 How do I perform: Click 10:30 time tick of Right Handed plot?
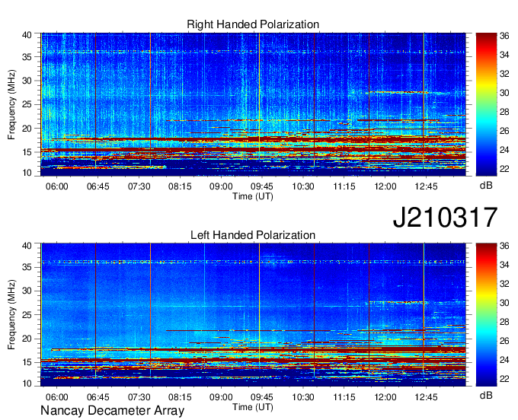click(303, 186)
